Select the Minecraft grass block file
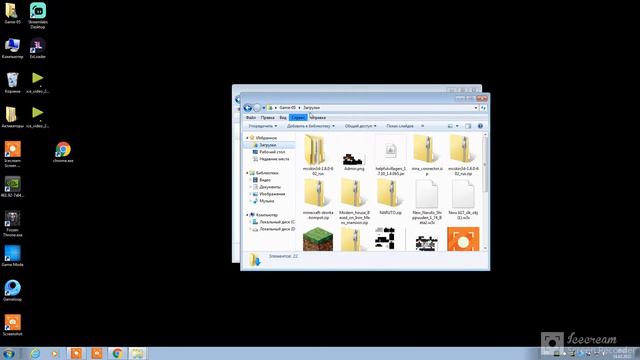The width and height of the screenshot is (640, 360). 318,239
